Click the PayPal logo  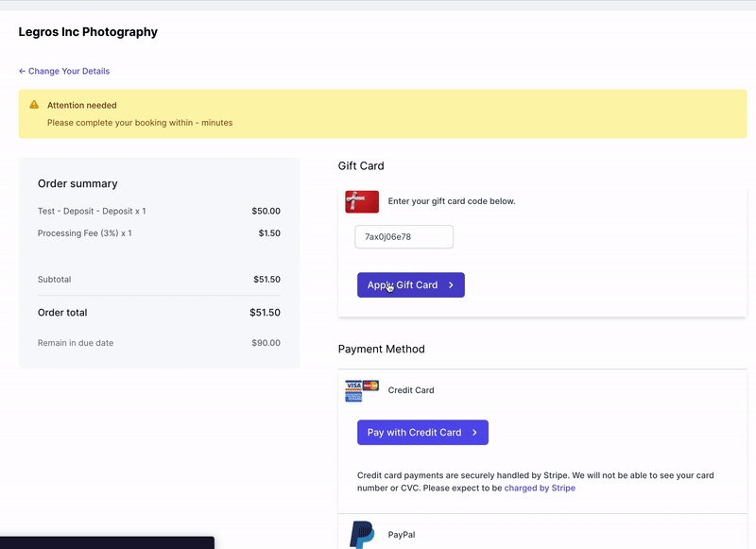click(361, 534)
